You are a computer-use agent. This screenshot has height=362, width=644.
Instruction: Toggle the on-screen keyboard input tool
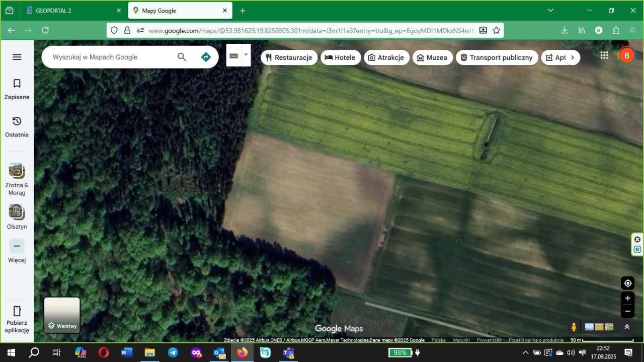[233, 56]
